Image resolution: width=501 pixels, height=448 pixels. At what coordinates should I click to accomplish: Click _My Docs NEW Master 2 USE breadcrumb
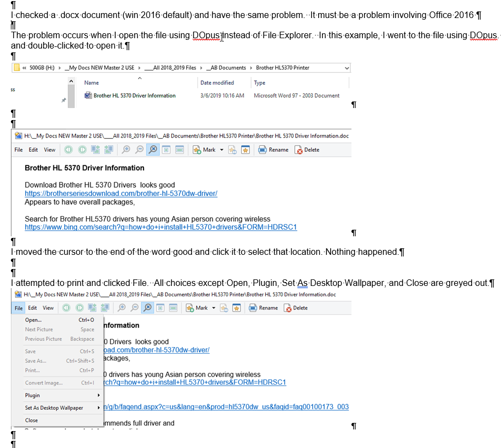coord(99,68)
